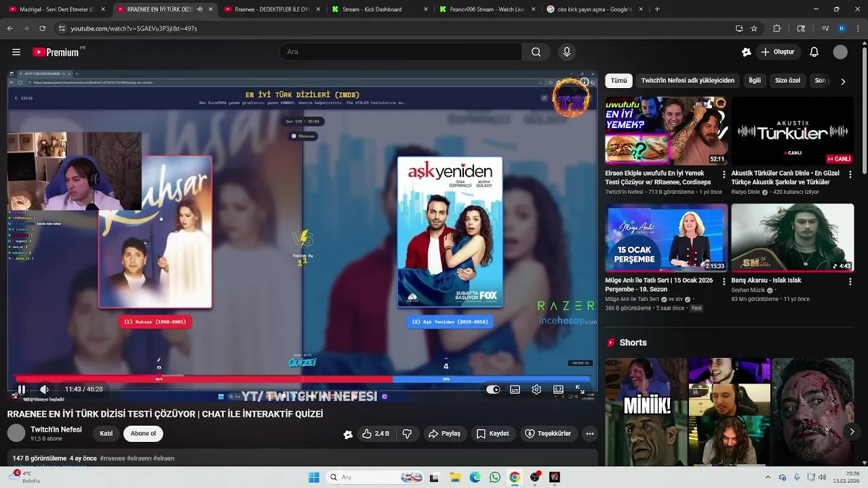The image size is (868, 488).
Task: Reload the page with refresh icon
Action: pyautogui.click(x=42, y=28)
